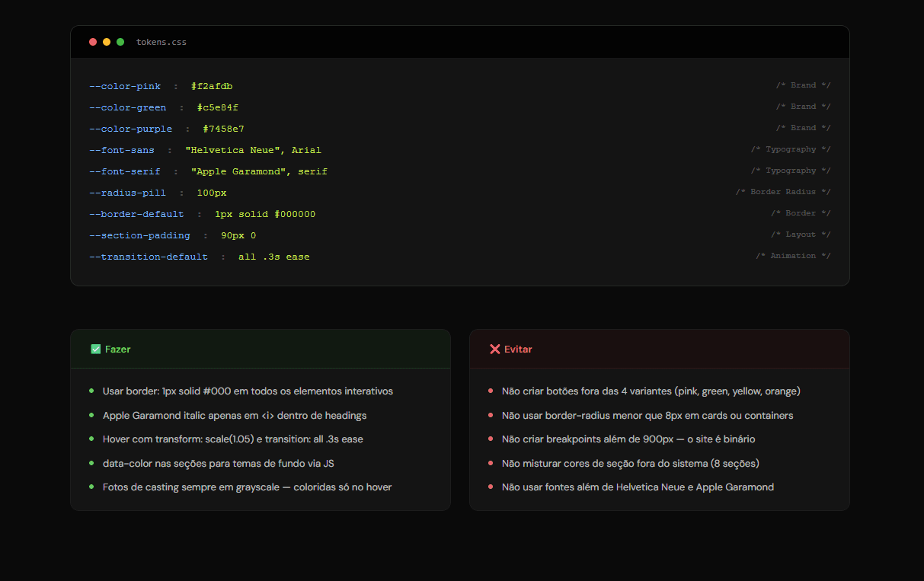Click the Fazer card heading
This screenshot has height=581, width=924.
coord(118,350)
